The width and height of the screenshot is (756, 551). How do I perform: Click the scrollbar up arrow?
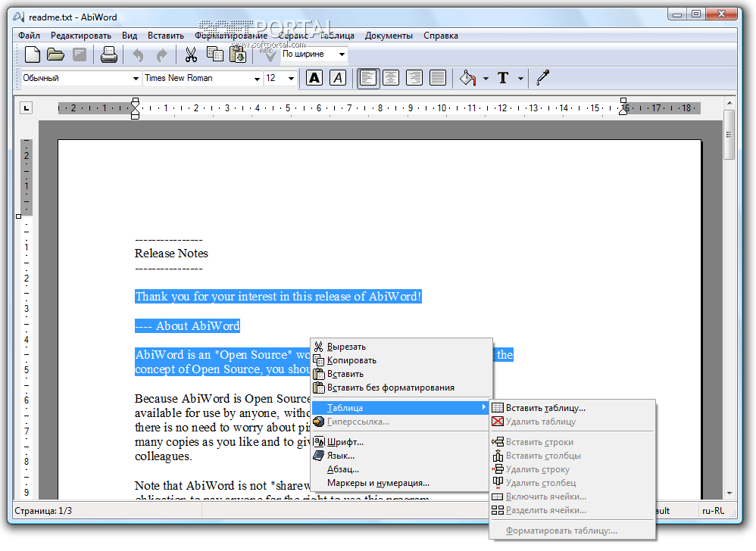point(729,103)
